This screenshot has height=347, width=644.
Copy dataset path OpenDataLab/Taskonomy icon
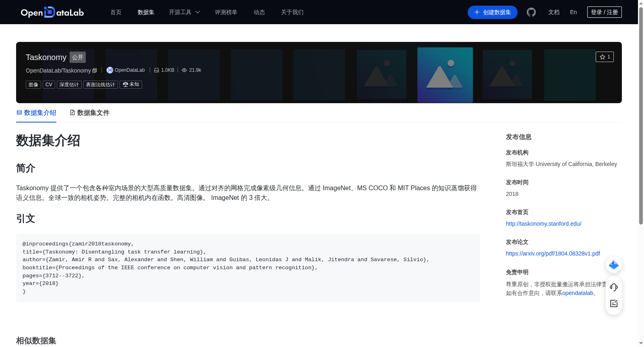point(95,71)
